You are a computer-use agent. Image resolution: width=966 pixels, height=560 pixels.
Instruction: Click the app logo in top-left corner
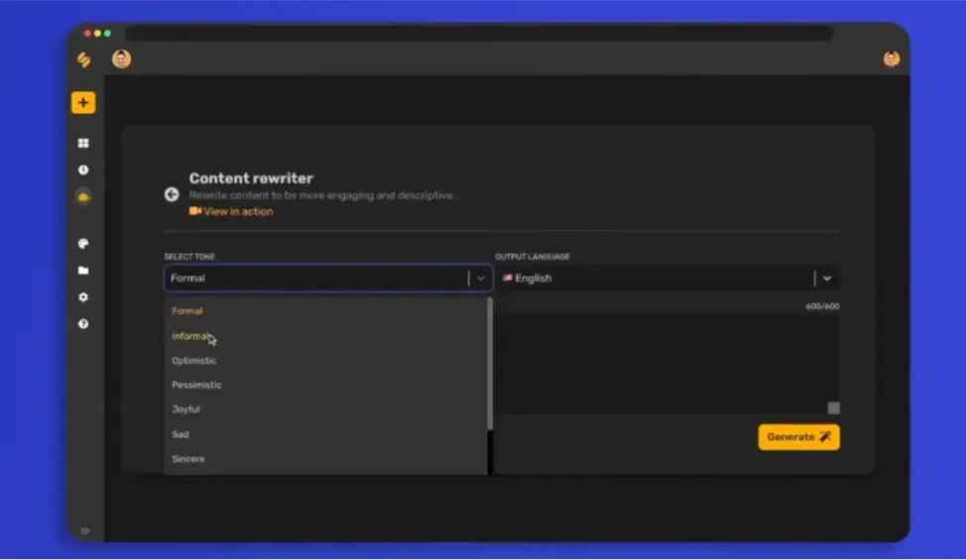pos(83,59)
